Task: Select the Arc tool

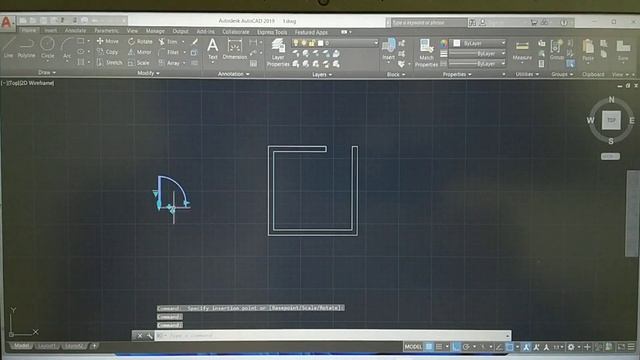Action: 67,49
